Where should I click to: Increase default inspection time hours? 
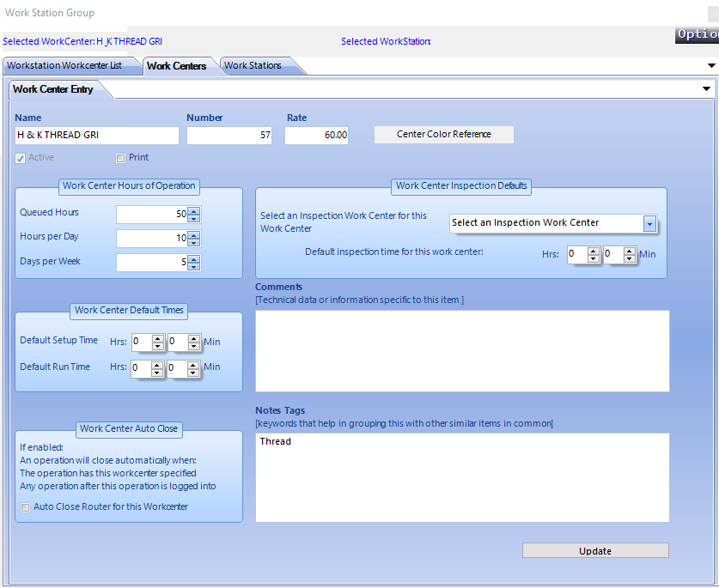[594, 251]
